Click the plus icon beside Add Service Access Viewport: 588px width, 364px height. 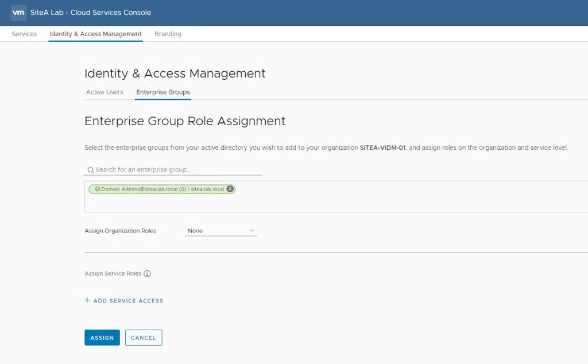point(87,300)
